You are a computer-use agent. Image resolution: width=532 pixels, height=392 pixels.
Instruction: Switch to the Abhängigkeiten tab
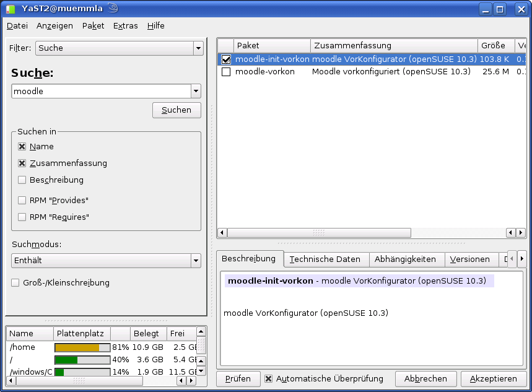406,259
